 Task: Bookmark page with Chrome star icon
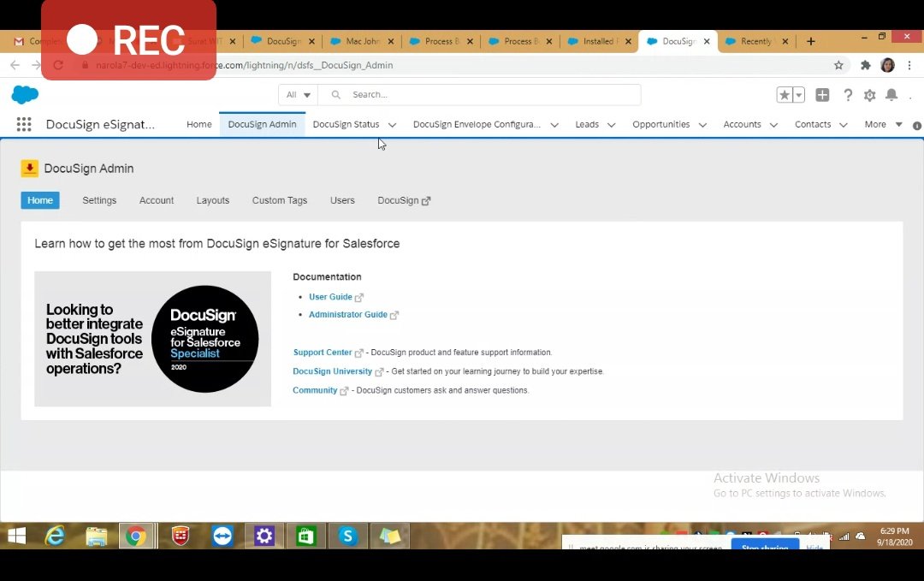838,65
